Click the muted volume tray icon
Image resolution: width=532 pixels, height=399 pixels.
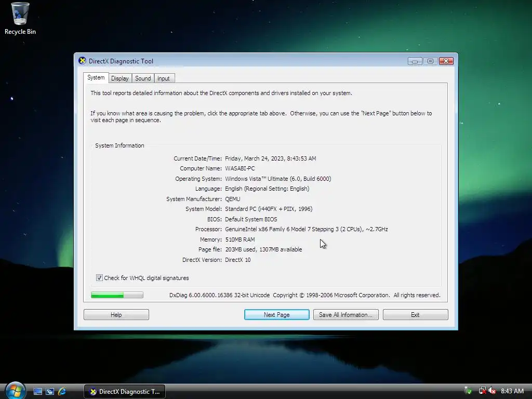[492, 391]
